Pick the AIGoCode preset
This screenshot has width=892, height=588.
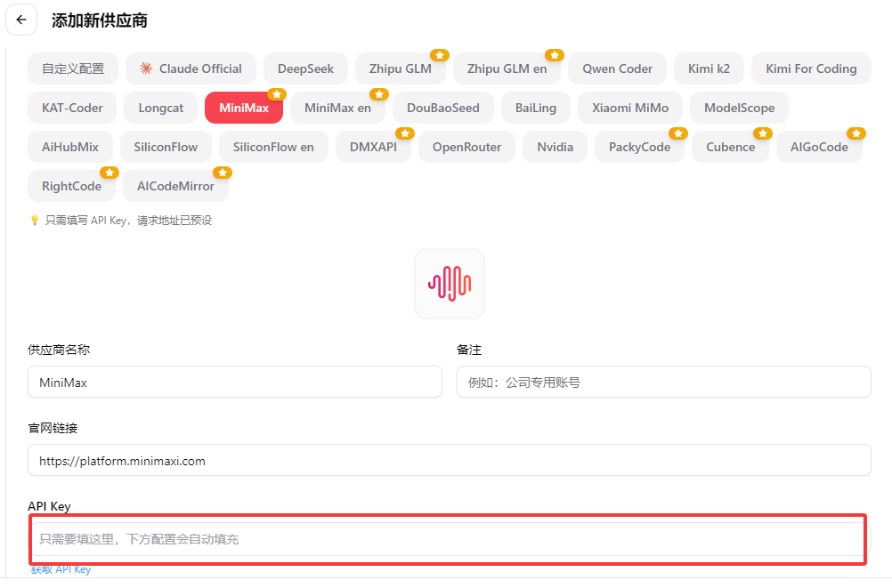pyautogui.click(x=819, y=148)
